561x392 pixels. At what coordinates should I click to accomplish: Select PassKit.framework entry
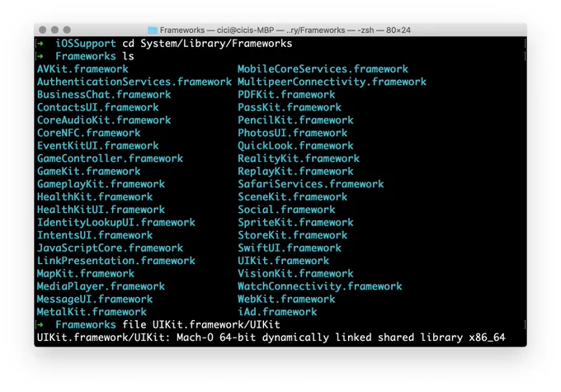[x=290, y=107]
